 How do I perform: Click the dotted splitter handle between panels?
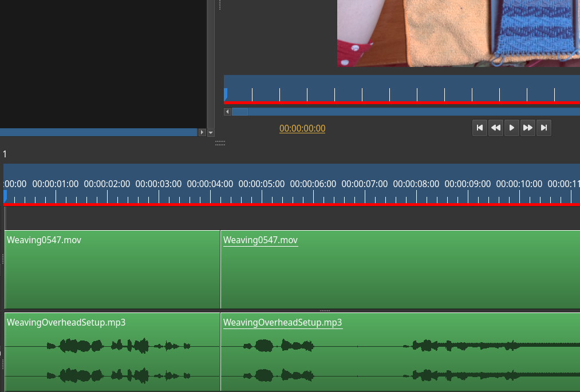pos(220,142)
